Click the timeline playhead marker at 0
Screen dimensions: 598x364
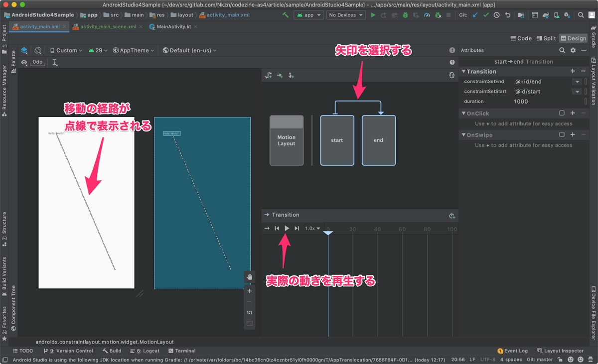point(328,233)
